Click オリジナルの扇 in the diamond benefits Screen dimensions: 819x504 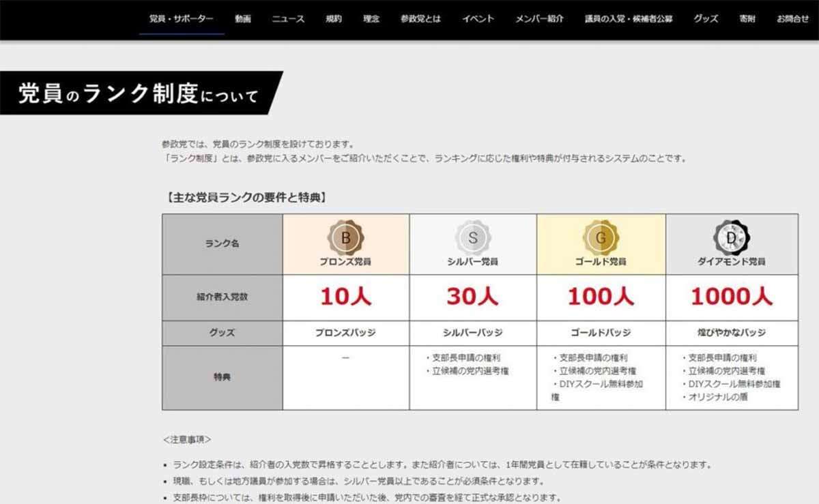pyautogui.click(x=715, y=397)
